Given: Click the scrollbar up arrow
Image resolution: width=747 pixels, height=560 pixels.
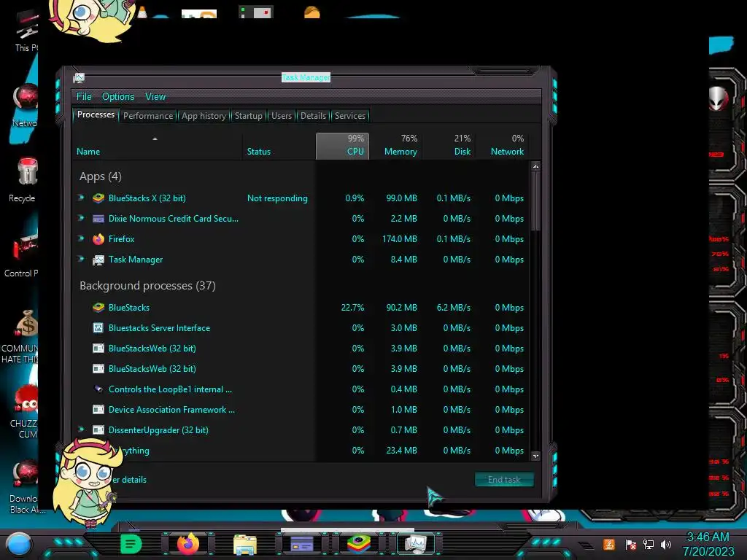Looking at the screenshot, I should pyautogui.click(x=536, y=166).
